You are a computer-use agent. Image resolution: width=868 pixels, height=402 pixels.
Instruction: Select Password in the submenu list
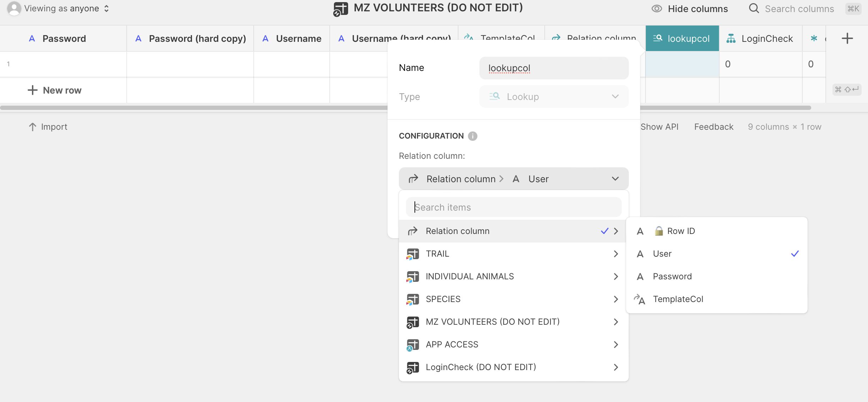pos(672,277)
